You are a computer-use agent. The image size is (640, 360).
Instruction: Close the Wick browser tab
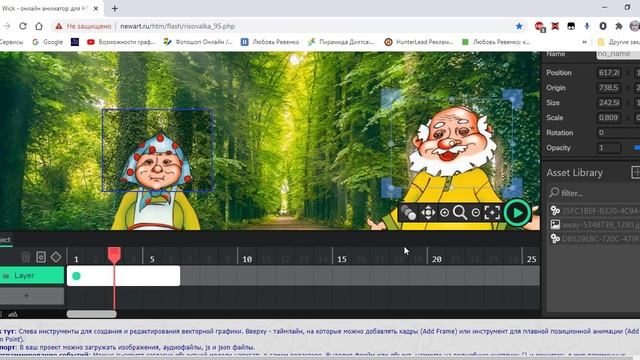tap(96, 9)
